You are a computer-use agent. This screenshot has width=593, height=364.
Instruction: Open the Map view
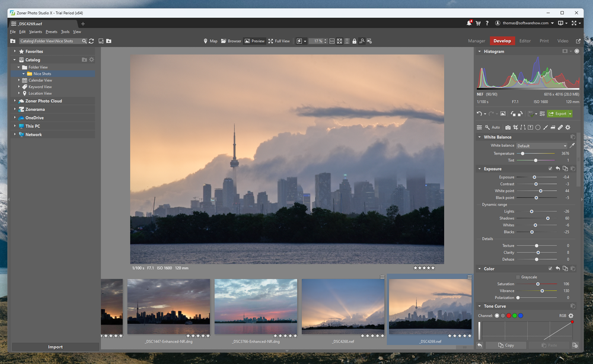[211, 41]
